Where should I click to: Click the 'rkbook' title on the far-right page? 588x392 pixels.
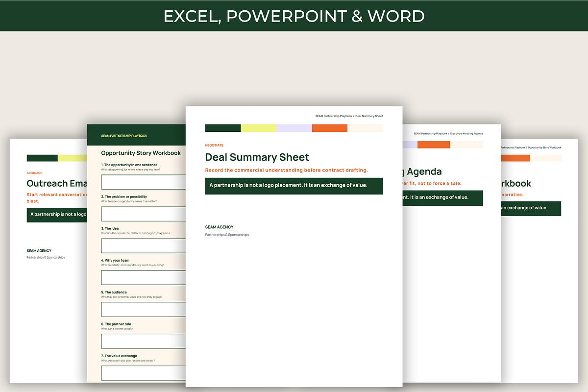[516, 184]
